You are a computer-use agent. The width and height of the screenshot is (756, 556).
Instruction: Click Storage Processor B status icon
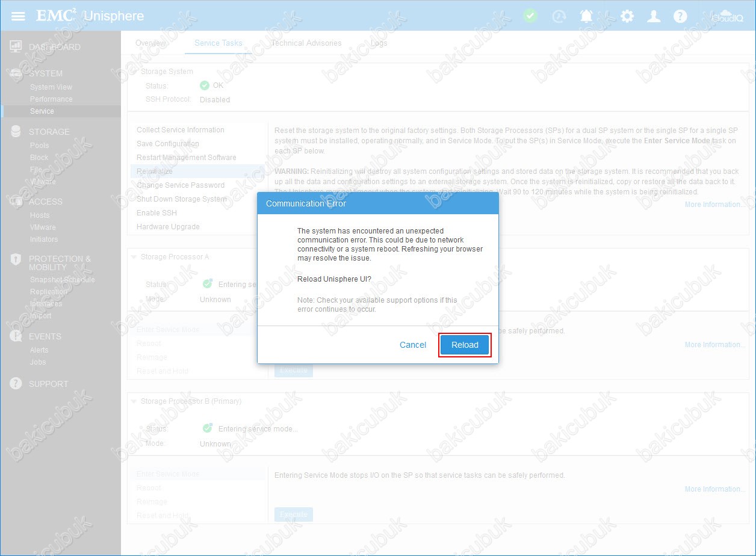click(x=208, y=428)
